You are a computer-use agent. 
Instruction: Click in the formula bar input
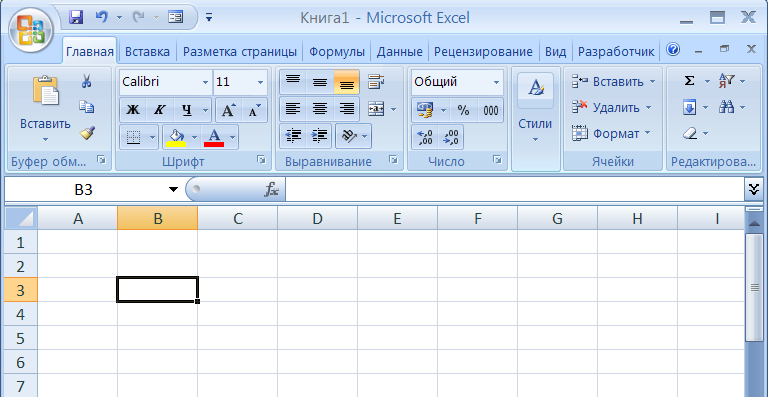pyautogui.click(x=514, y=189)
